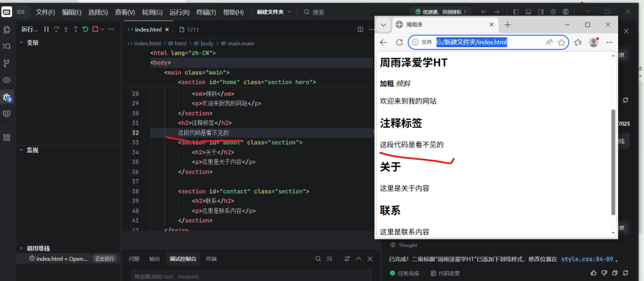Open Run and Debug view with badge
Image resolution: width=644 pixels, height=281 pixels.
[x=6, y=97]
